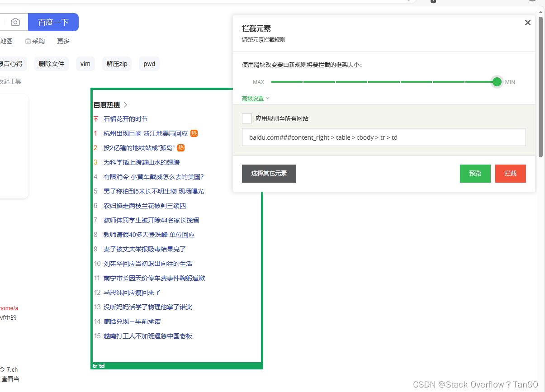The width and height of the screenshot is (545, 392).
Task: Click the page vertical scrollbar thumb
Action: tap(541, 86)
